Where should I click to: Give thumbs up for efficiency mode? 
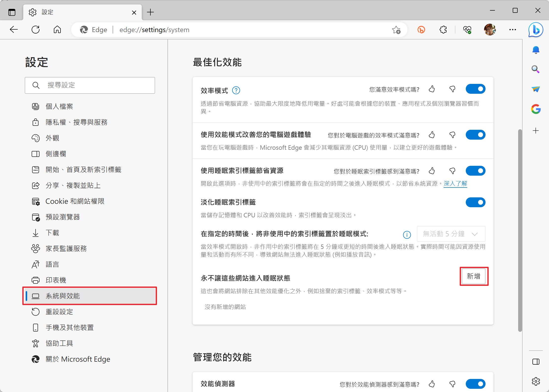tap(432, 89)
